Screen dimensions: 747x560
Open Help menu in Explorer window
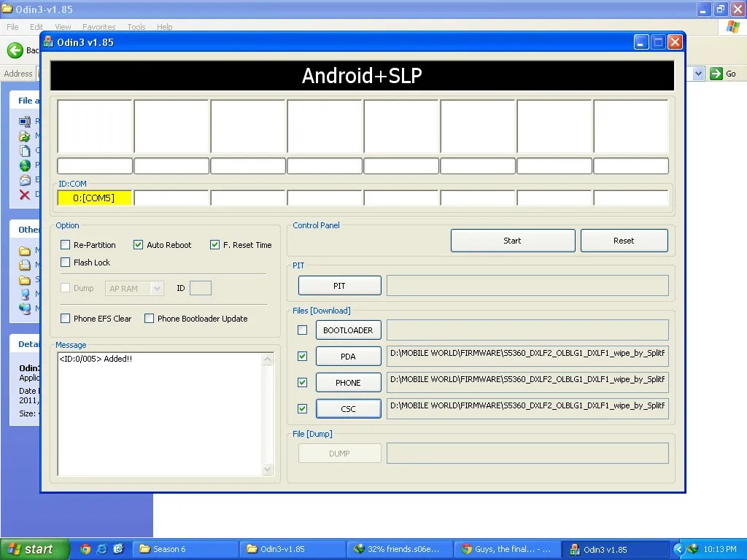click(x=164, y=27)
